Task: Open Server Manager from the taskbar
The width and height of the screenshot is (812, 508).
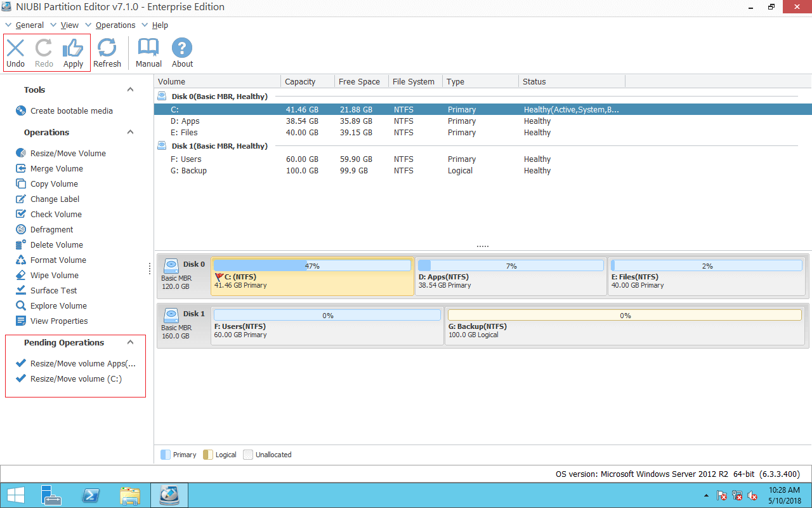Action: click(51, 495)
